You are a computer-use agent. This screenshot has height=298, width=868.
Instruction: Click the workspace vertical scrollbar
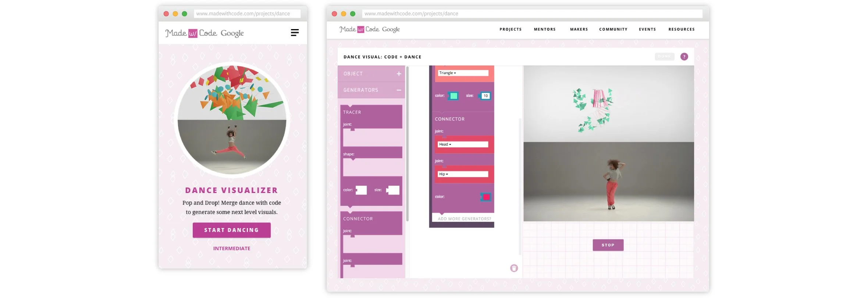[x=520, y=187]
